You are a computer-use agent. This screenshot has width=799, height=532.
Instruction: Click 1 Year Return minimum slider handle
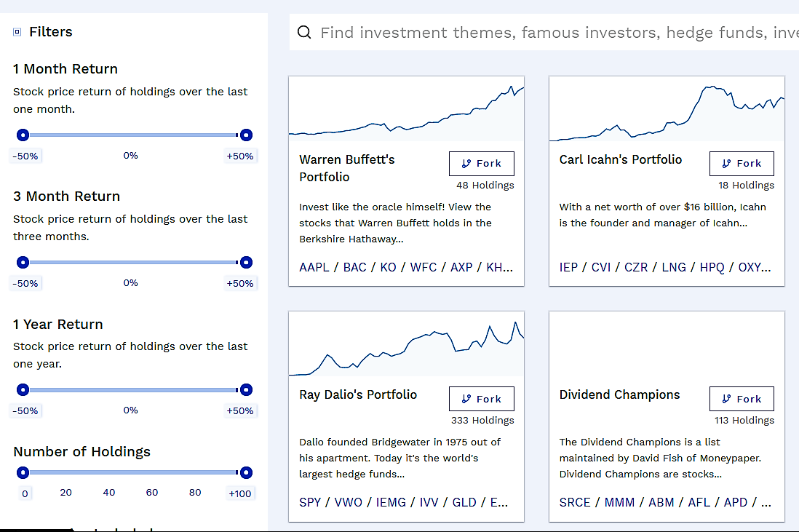(23, 390)
